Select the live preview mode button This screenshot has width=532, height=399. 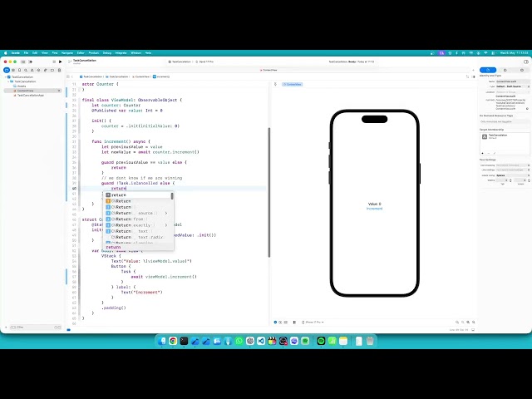coord(275,323)
